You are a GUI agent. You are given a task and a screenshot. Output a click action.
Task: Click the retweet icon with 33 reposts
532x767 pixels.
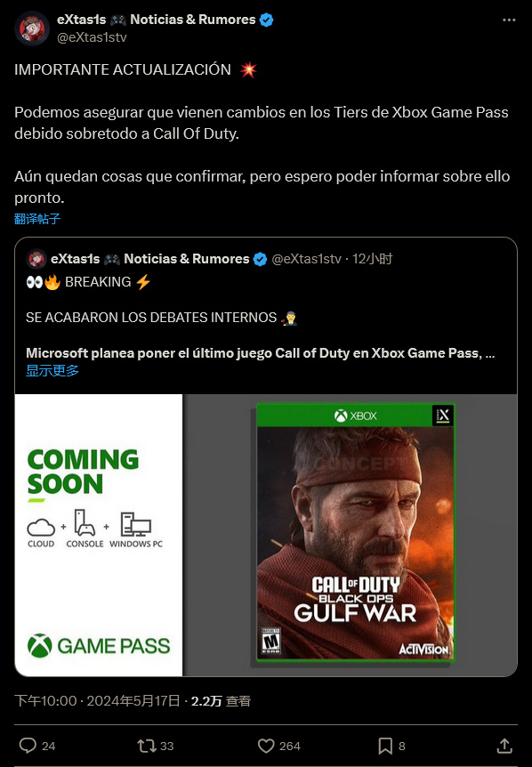(146, 746)
